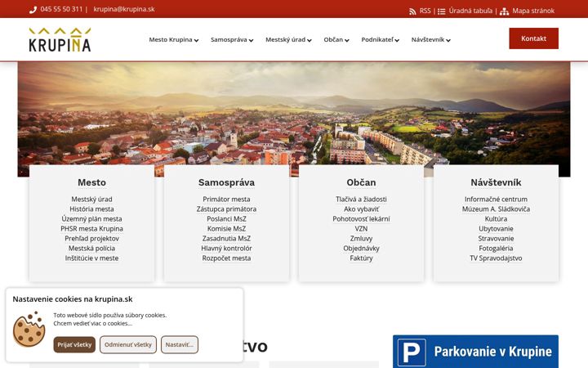Viewport: 588px width, 368px height.
Task: Click the Samospráva card heading
Action: 226,182
